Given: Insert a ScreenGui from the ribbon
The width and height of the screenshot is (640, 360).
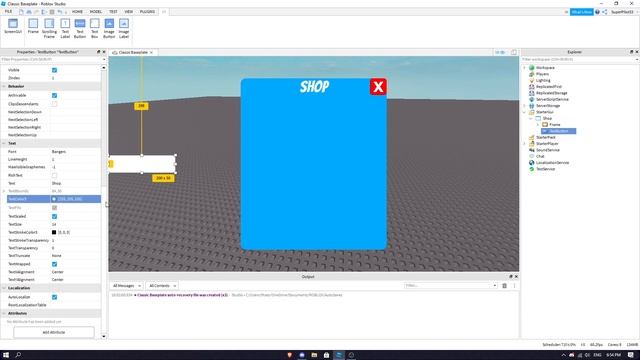Looking at the screenshot, I should pos(13,27).
